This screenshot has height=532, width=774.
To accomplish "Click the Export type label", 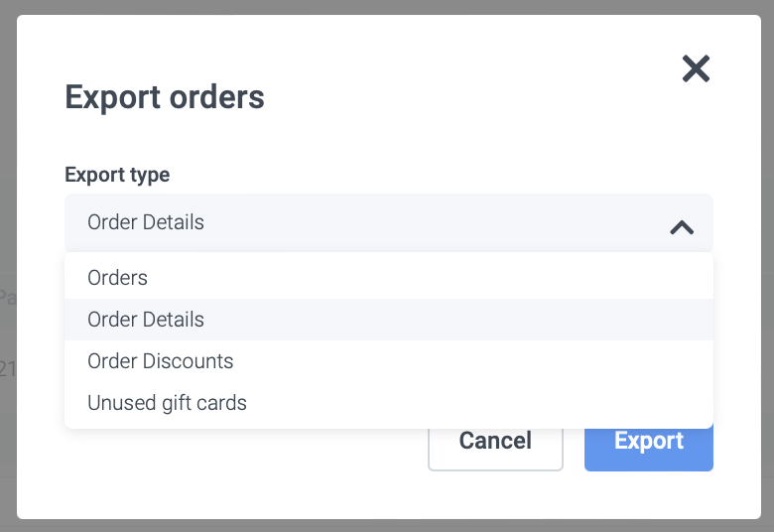I will click(117, 175).
